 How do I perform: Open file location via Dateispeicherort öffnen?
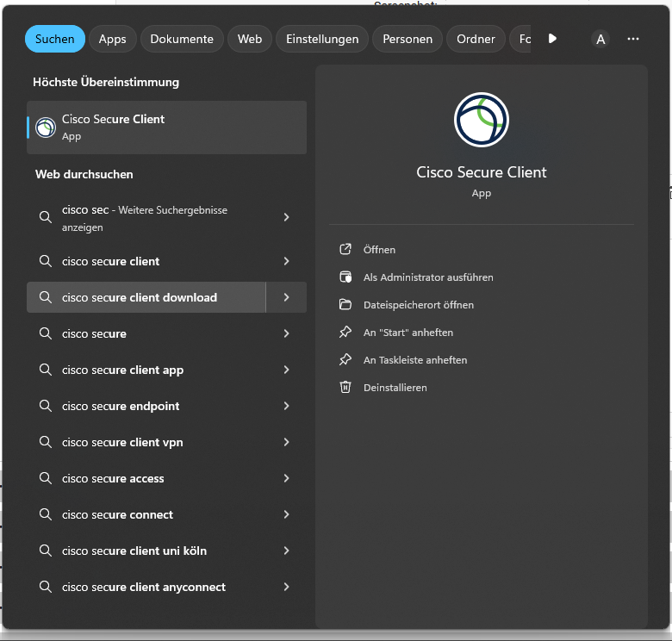418,305
